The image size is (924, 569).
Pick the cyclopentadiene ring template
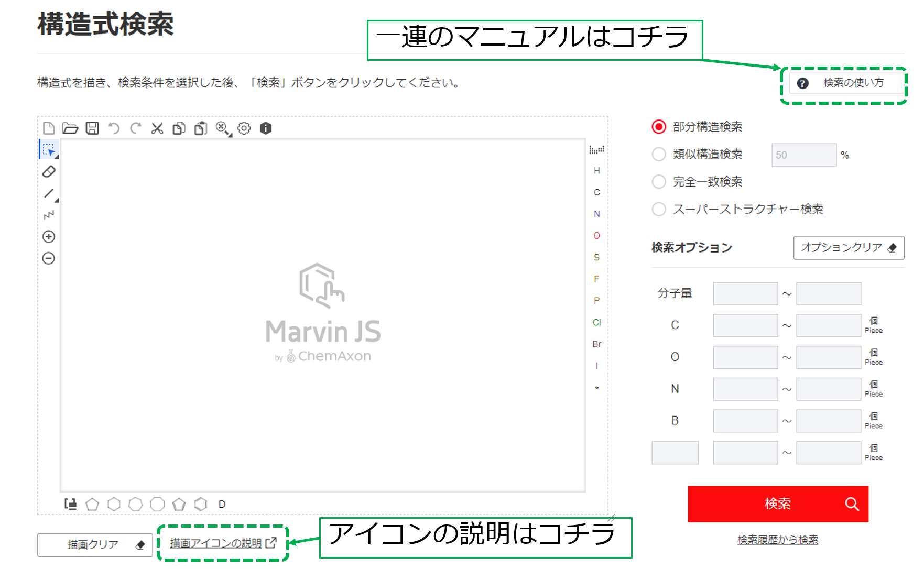click(179, 504)
